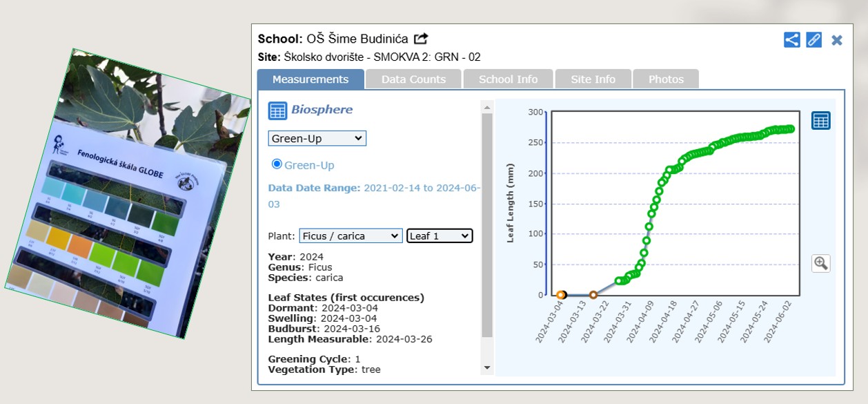The image size is (868, 404).
Task: Click the scroll up arrow in measurements panel
Action: pos(487,107)
